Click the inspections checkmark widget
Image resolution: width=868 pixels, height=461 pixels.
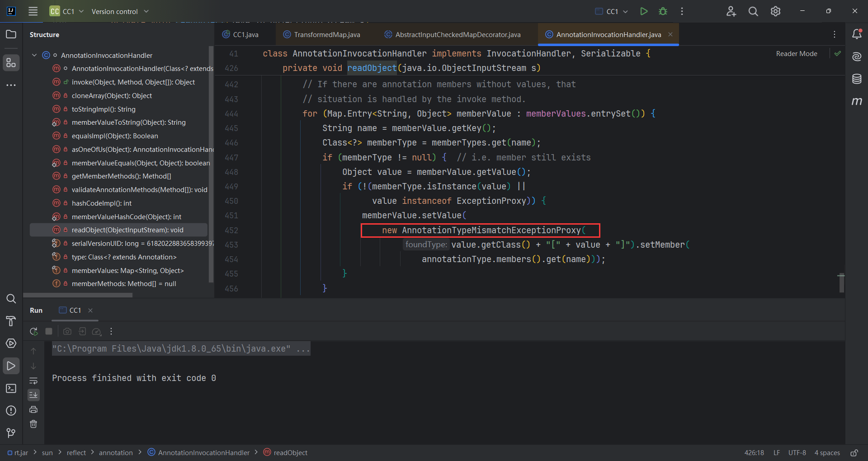coord(838,53)
